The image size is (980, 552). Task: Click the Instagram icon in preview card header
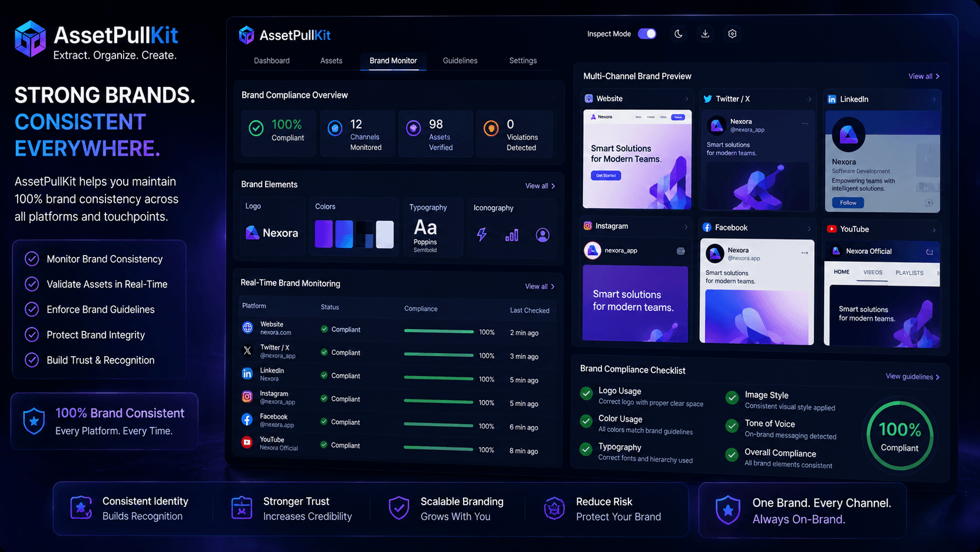(x=587, y=226)
